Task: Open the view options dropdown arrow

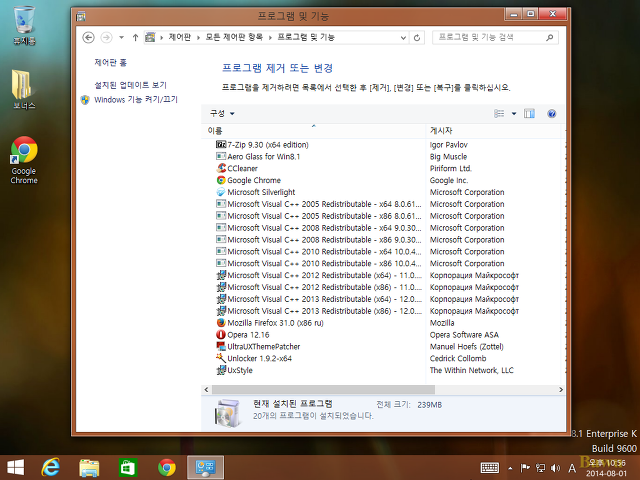Action: click(514, 113)
